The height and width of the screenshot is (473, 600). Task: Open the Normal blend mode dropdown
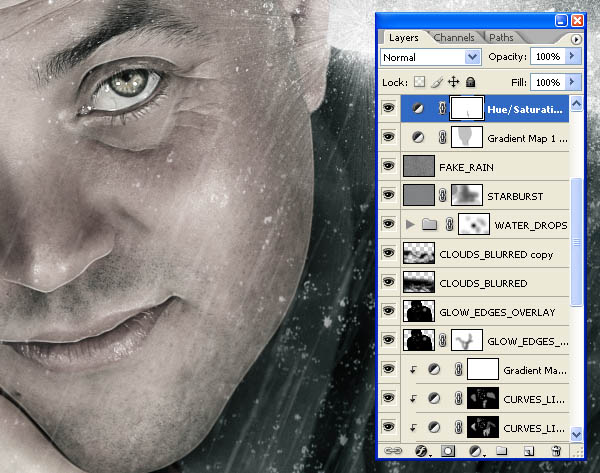pos(431,57)
